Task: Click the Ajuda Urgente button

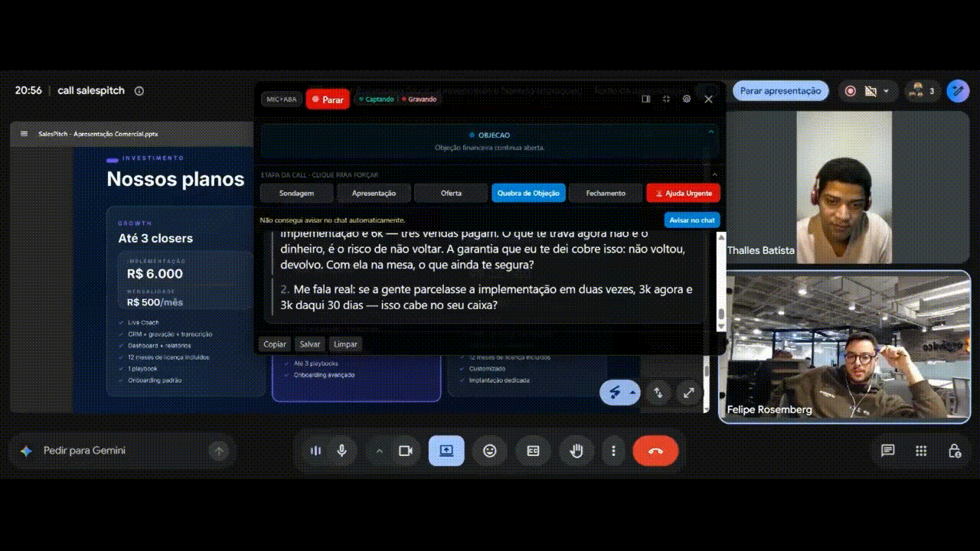Action: click(683, 193)
